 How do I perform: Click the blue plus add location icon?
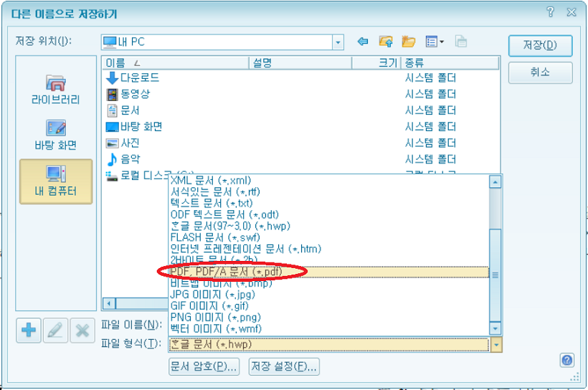coord(29,330)
